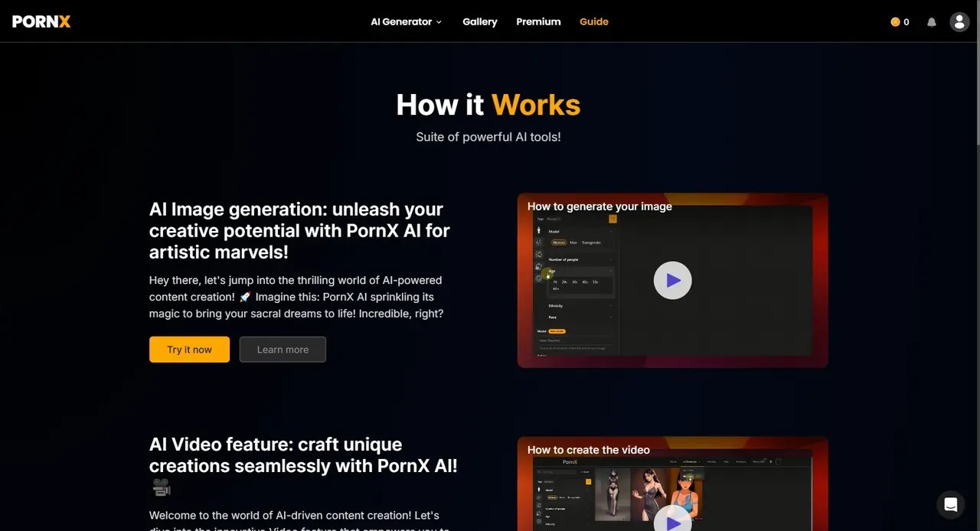980x531 pixels.
Task: Open the user profile avatar
Action: (x=959, y=21)
